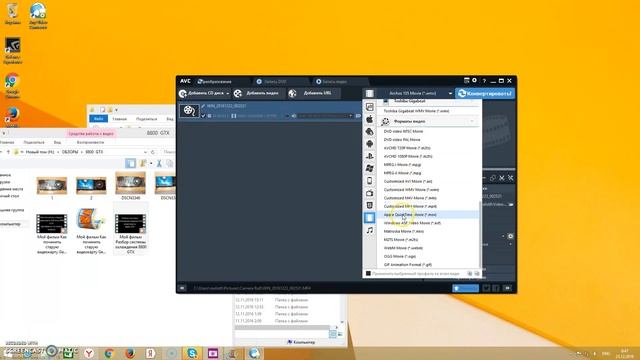Select Windows ASF Video Movie (*.asf) format
The width and height of the screenshot is (640, 360).
coord(428,223)
